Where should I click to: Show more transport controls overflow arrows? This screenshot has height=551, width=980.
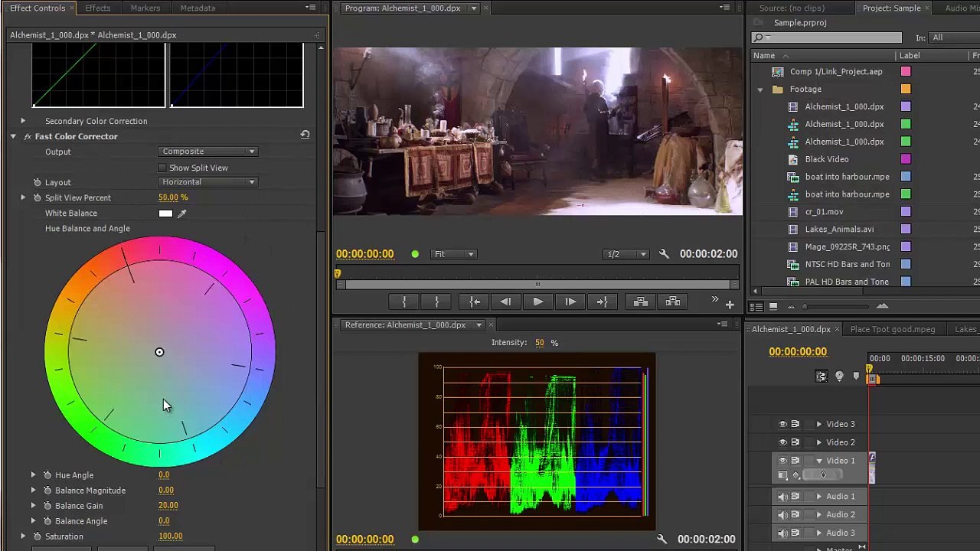pyautogui.click(x=715, y=299)
